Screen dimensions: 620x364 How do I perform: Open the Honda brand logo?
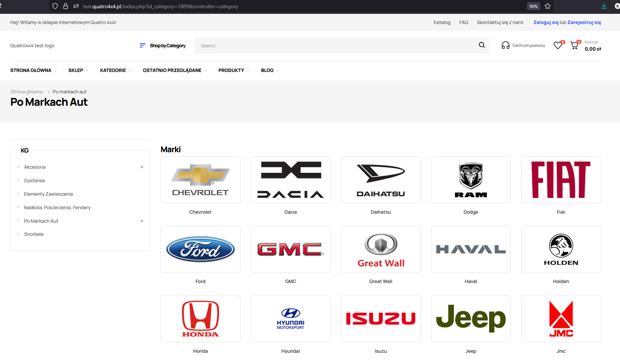point(201,319)
